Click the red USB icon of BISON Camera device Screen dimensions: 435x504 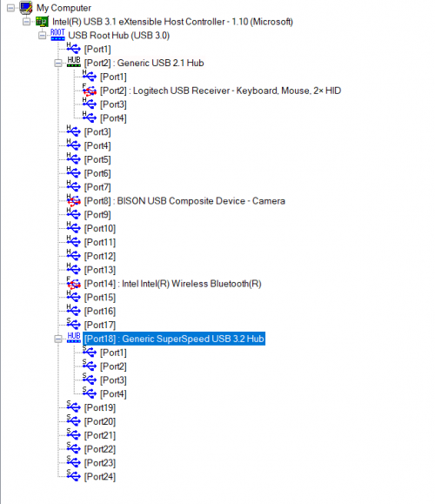pos(74,200)
